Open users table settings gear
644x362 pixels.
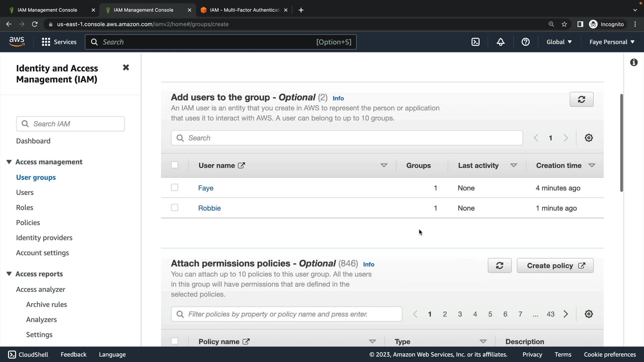point(589,138)
